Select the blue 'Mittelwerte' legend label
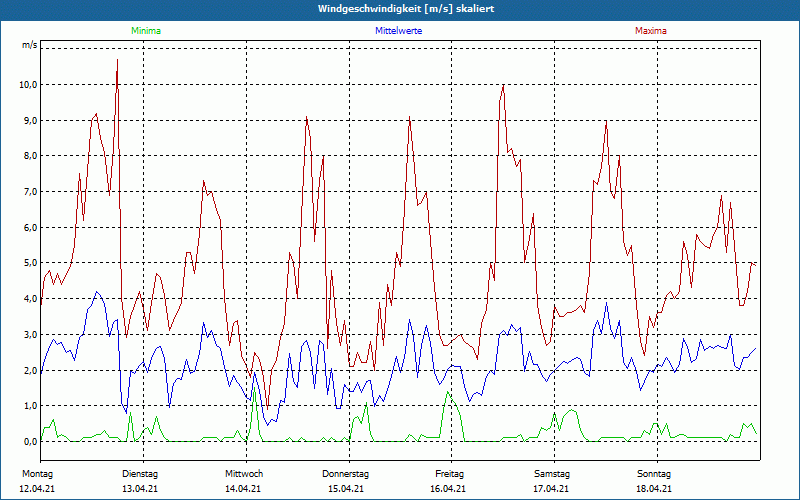800x500 pixels. pos(398,31)
